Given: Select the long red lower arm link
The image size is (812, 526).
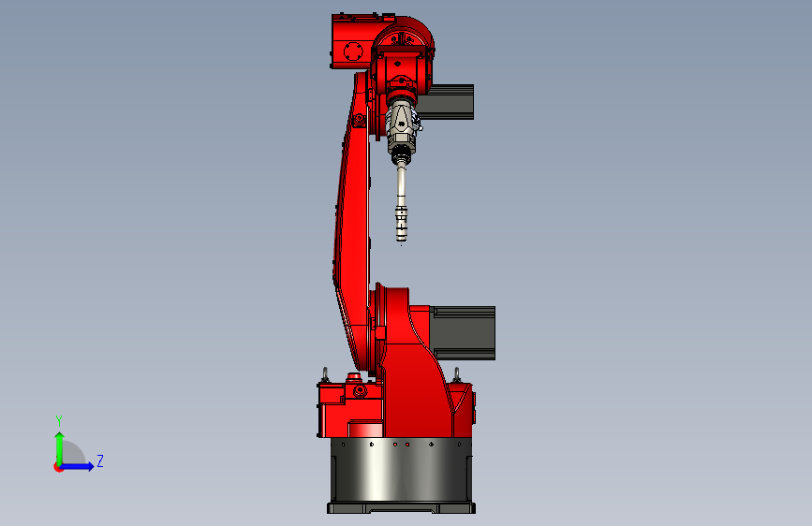Looking at the screenshot, I should pyautogui.click(x=353, y=223).
